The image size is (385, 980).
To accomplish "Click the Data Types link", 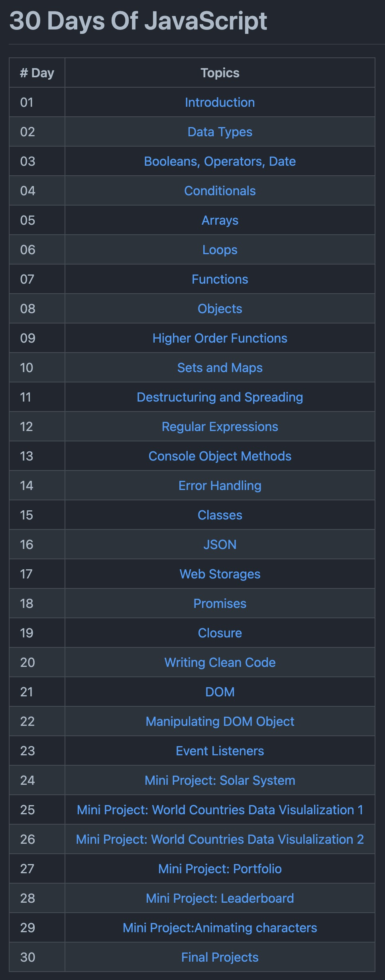I will tap(220, 132).
